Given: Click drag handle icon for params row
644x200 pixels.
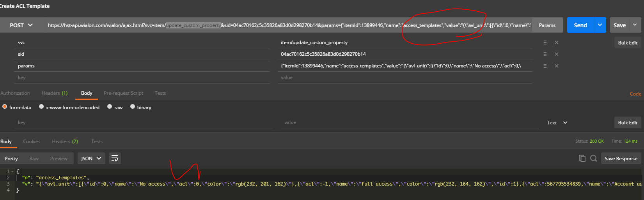Looking at the screenshot, I should (x=545, y=66).
